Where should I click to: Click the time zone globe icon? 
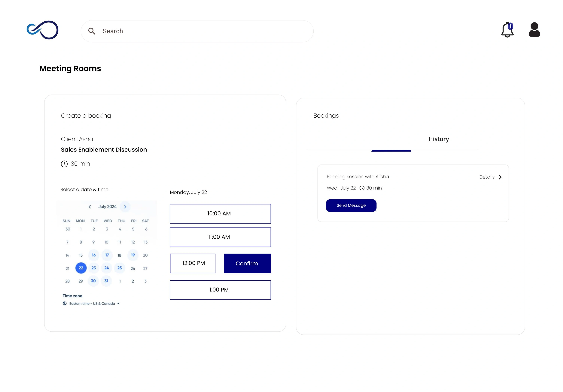65,303
